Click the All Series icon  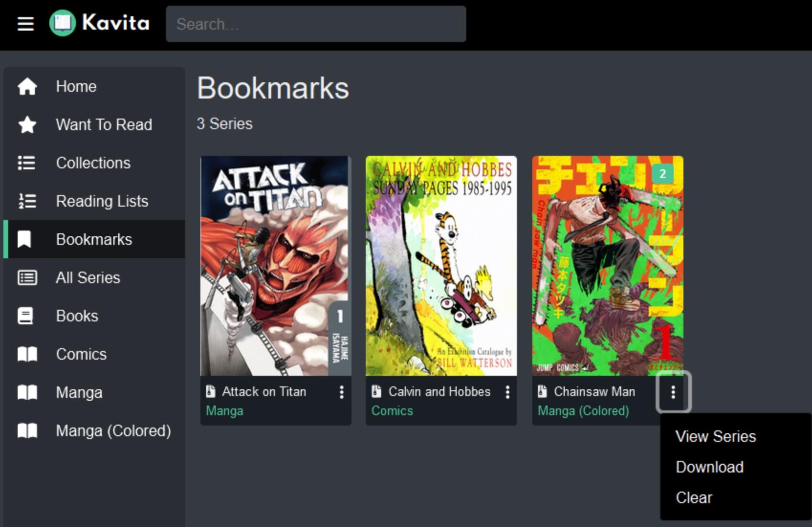(27, 278)
